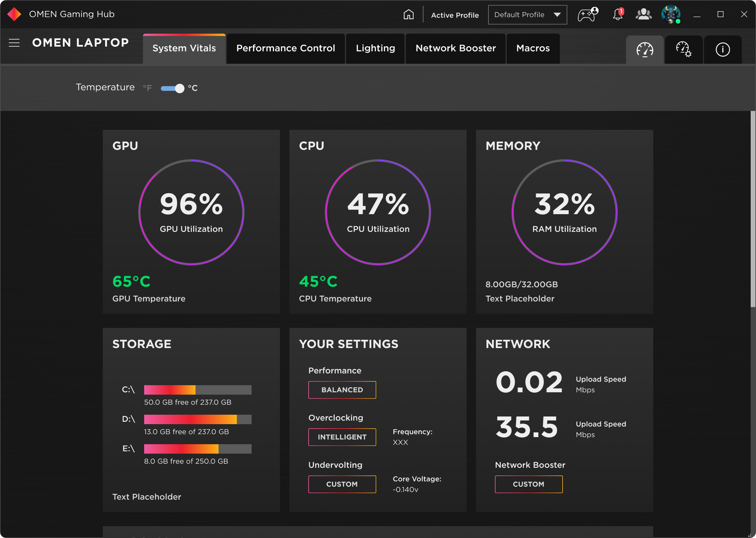
Task: Click the INTELLIGENT overclocking button
Action: pos(342,437)
